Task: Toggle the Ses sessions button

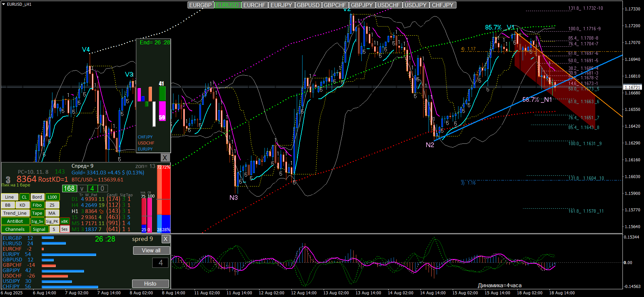Action: point(65,229)
